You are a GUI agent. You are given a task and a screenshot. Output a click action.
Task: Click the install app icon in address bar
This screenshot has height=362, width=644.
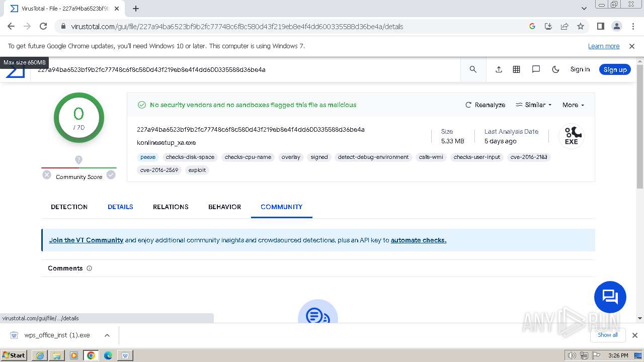tap(548, 26)
